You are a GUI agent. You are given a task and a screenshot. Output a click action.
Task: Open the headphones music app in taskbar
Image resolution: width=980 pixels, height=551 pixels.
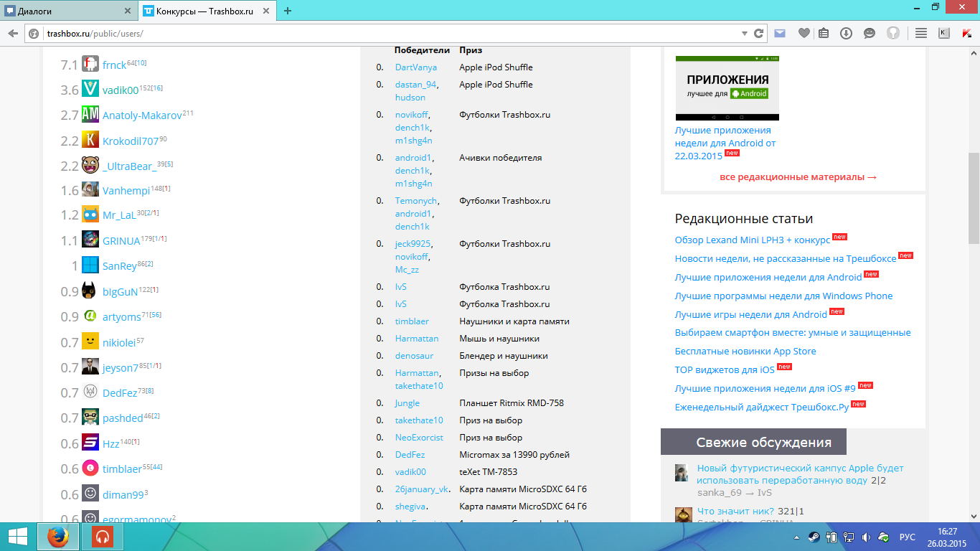(103, 537)
